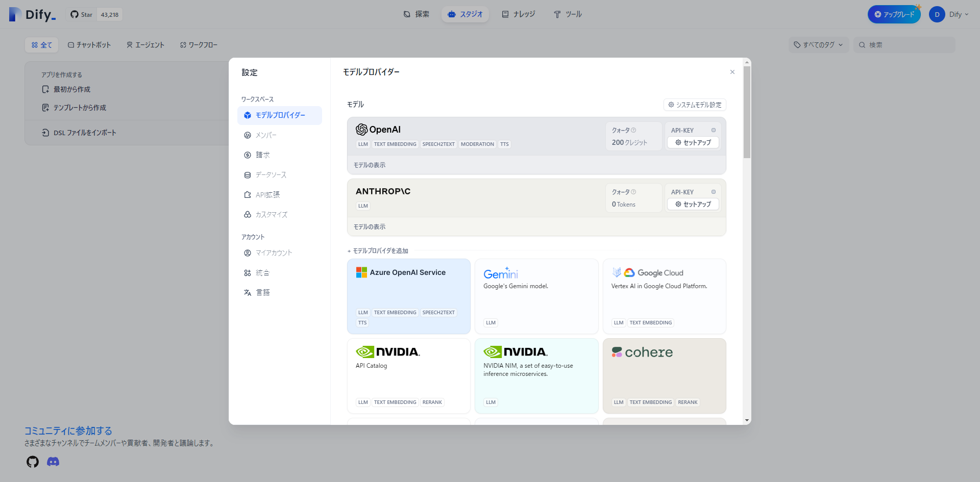
Task: Click the 43,218 star count
Action: point(110,15)
